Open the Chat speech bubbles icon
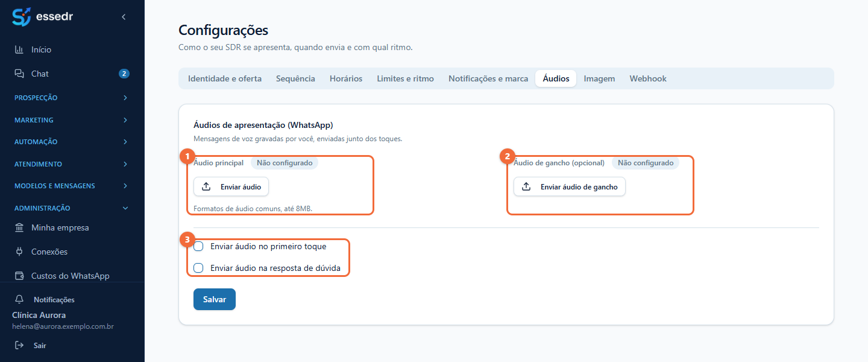868x362 pixels. tap(19, 74)
